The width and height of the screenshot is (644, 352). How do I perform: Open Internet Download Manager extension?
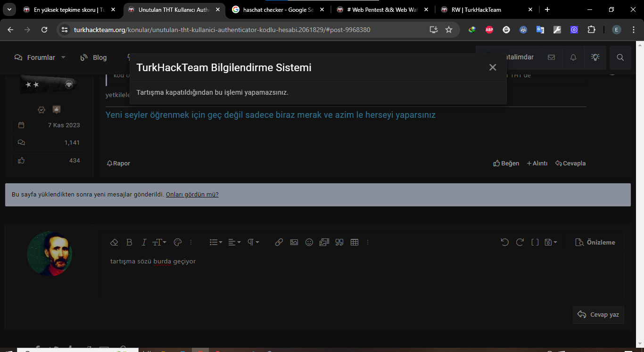(472, 30)
